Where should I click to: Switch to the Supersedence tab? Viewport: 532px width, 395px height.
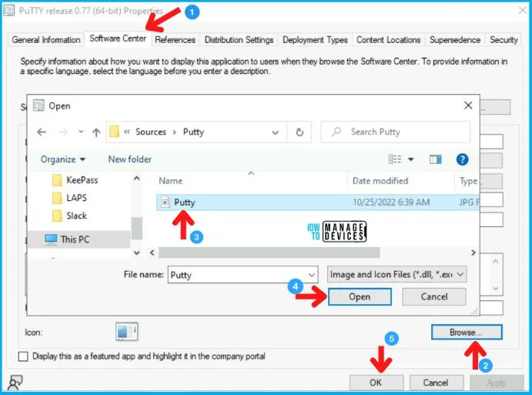455,40
